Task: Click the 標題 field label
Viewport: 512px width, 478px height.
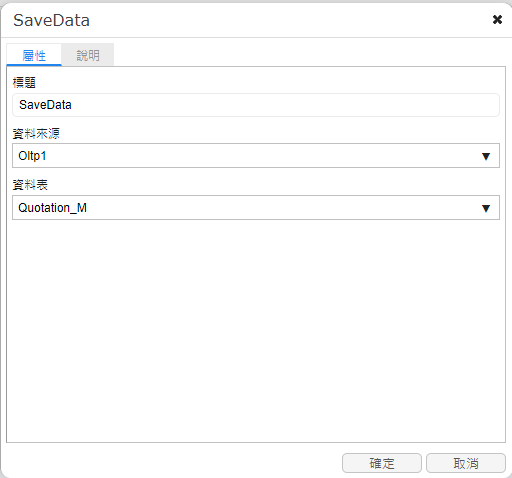Action: tap(24, 82)
